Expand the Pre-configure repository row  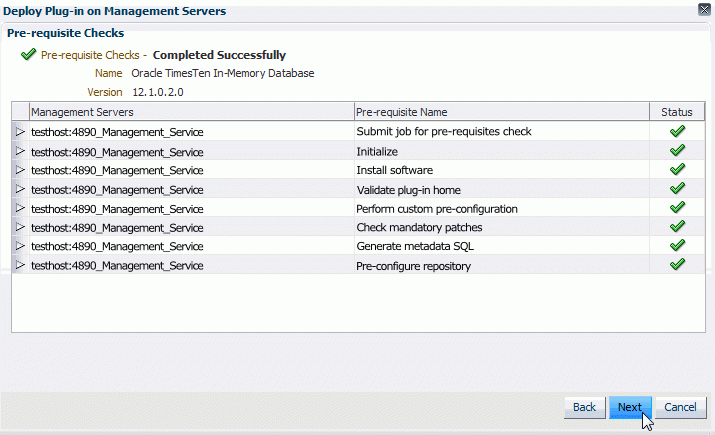pos(20,265)
